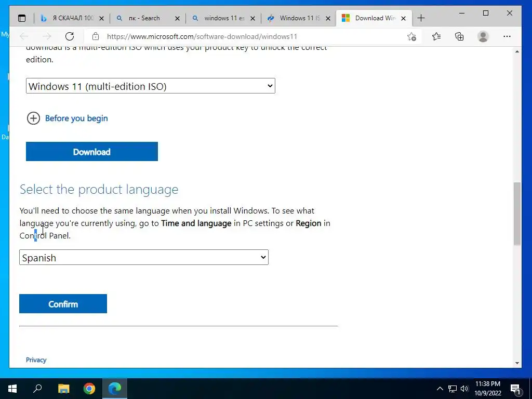Image resolution: width=532 pixels, height=399 pixels.
Task: Click the address bar URL
Action: point(202,37)
